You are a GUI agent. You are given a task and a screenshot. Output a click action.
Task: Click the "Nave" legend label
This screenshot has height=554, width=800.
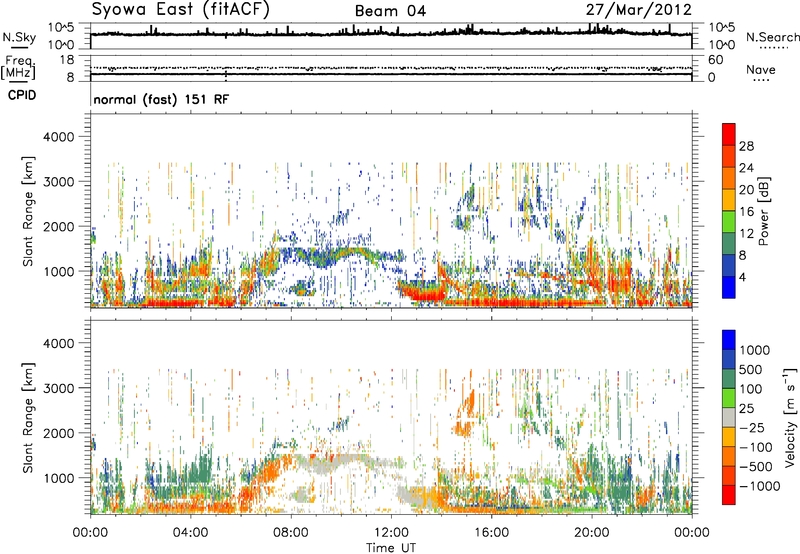tap(760, 69)
